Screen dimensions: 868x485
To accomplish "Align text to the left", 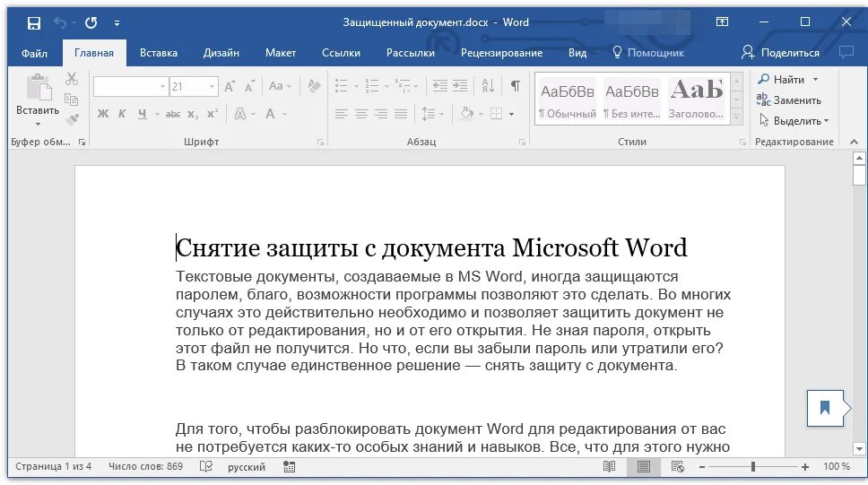I will tap(342, 114).
